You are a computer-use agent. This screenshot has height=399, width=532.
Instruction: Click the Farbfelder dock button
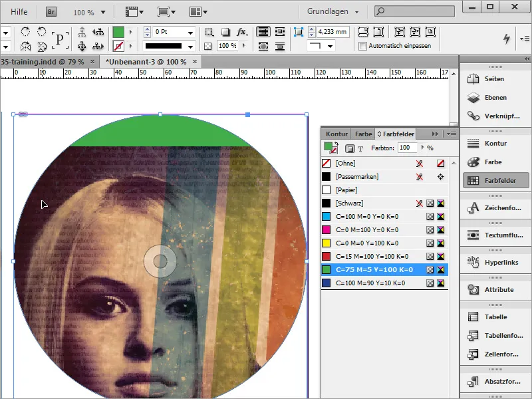[495, 180]
